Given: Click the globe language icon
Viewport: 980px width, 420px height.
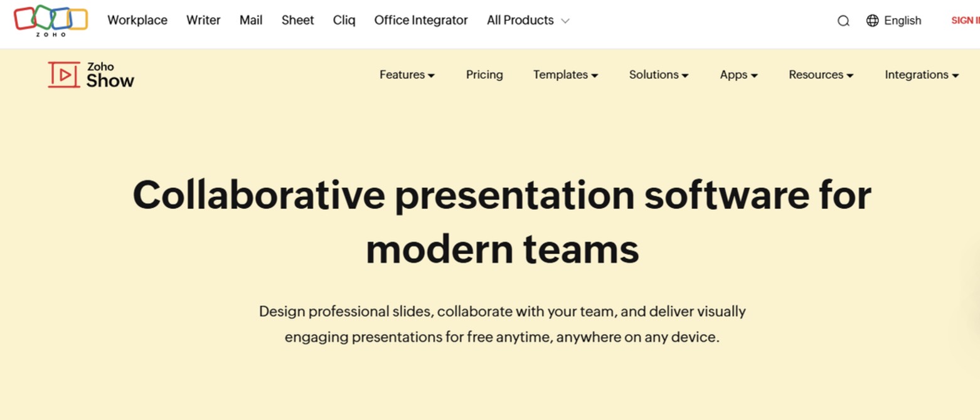Looking at the screenshot, I should [872, 21].
